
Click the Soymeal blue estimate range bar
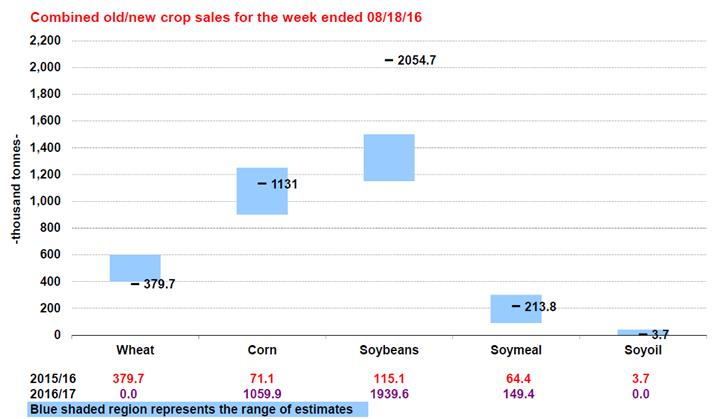[515, 309]
